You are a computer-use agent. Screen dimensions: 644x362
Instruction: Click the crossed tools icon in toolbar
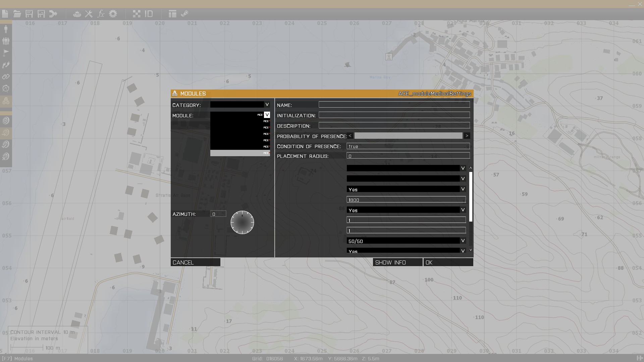tap(89, 14)
